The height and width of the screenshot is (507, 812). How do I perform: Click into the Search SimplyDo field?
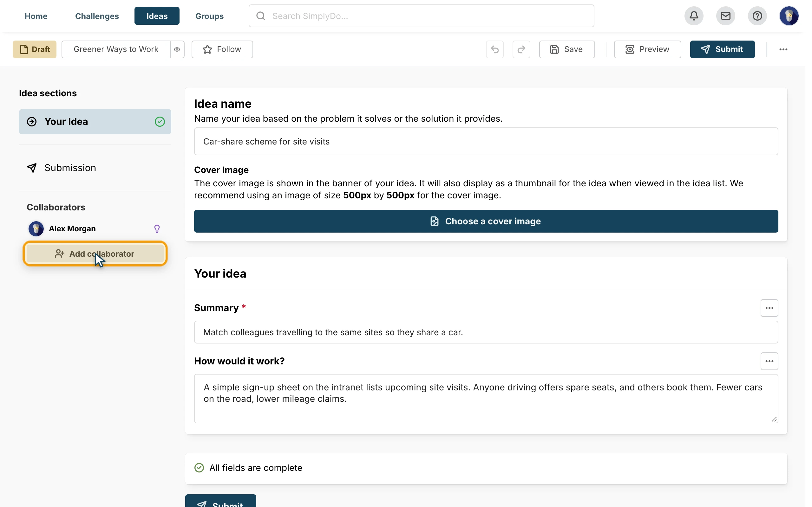[421, 16]
